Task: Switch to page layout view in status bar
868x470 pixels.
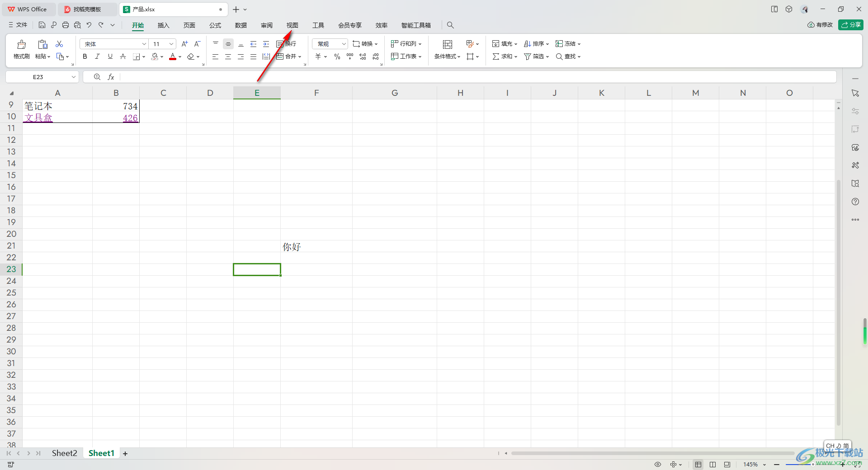Action: [x=713, y=465]
